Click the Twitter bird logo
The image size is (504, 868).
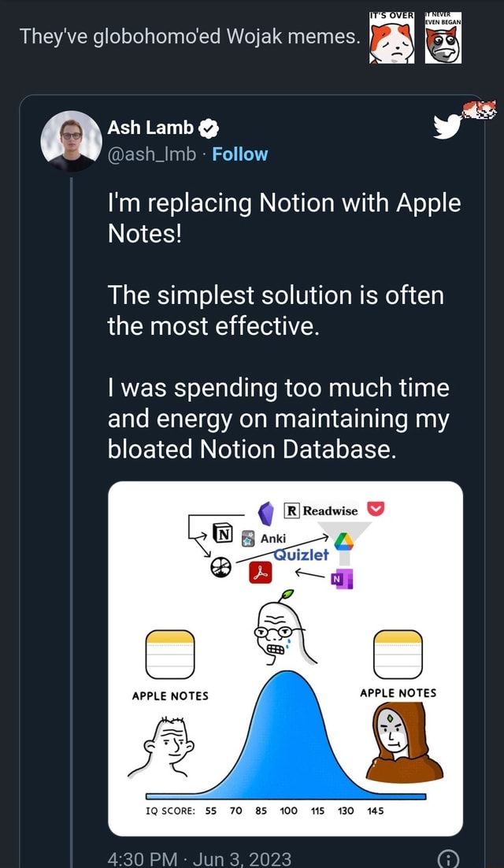pyautogui.click(x=448, y=126)
